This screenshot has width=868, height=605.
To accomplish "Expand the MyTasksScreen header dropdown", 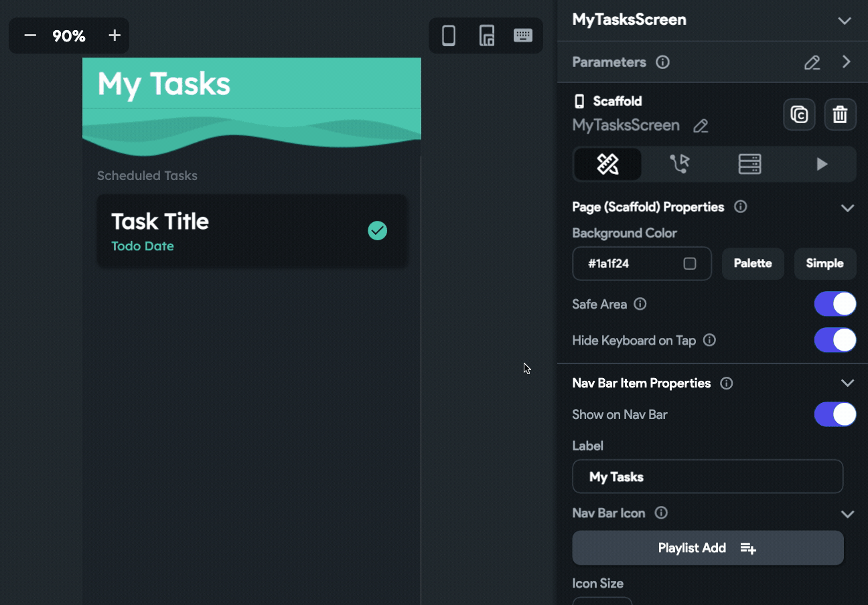I will pos(845,20).
